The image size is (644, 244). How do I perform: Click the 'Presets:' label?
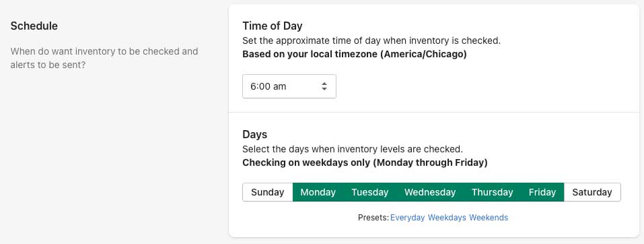coord(373,218)
